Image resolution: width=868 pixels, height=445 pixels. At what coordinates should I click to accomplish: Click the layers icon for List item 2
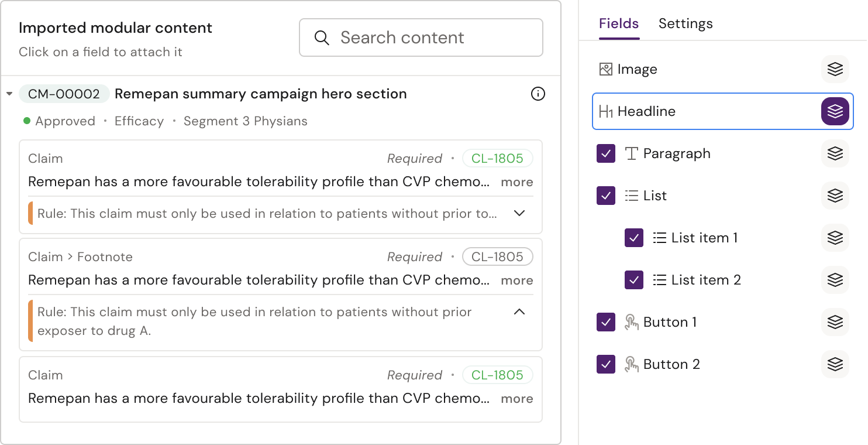835,280
